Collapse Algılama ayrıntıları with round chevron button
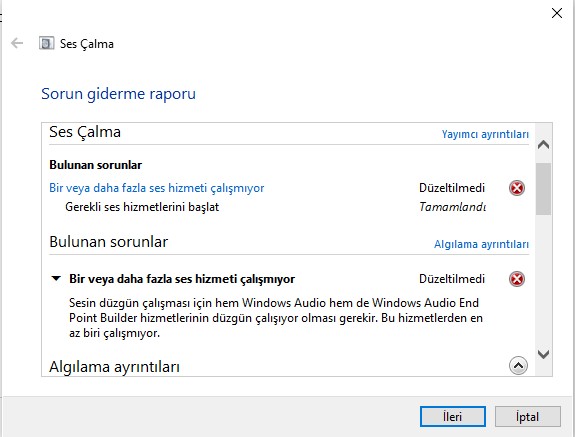The image size is (575, 437). click(518, 366)
